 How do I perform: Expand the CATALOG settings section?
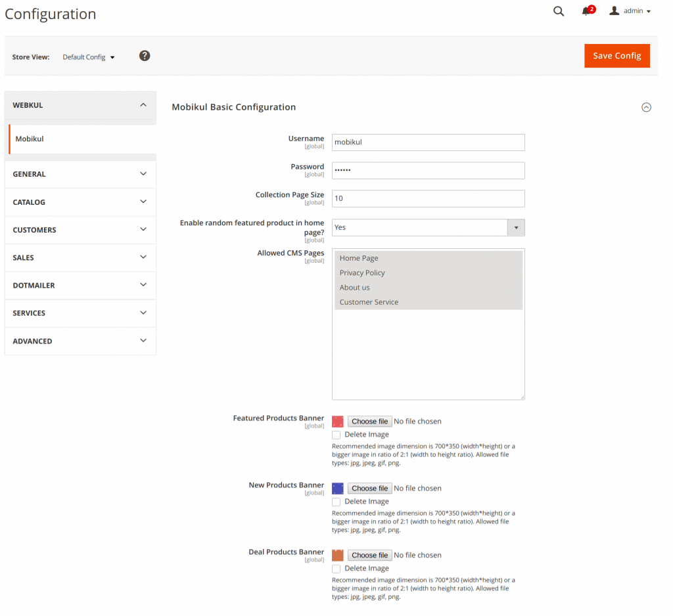80,202
